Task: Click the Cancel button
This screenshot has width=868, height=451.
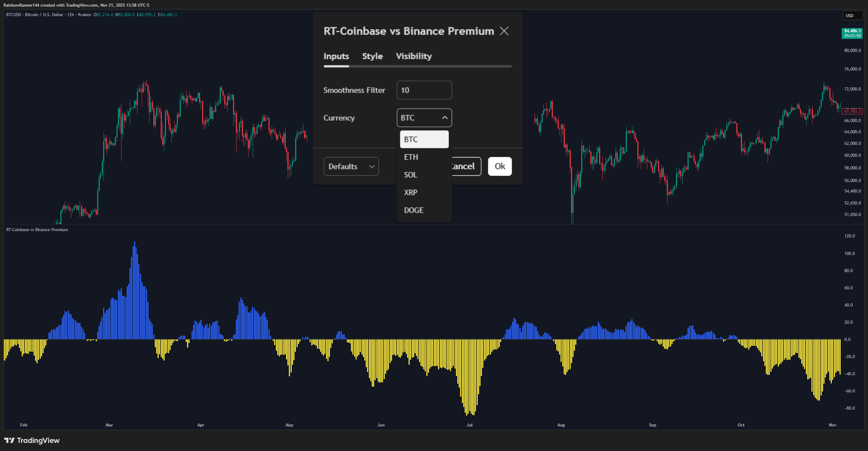Action: 466,166
